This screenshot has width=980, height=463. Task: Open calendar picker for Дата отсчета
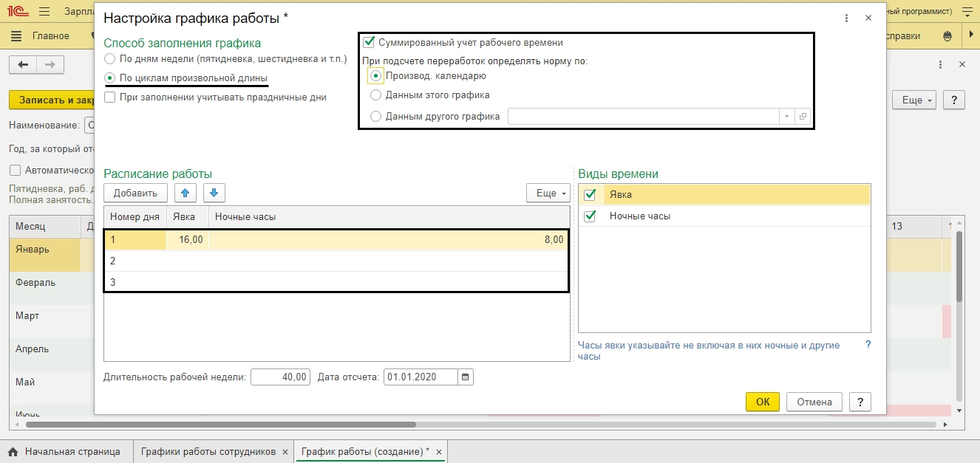[466, 377]
